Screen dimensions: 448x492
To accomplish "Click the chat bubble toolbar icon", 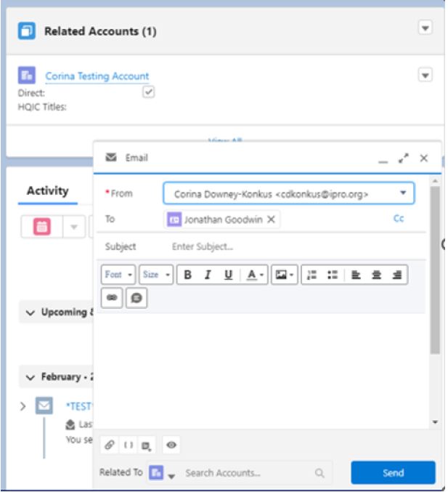I will (136, 298).
